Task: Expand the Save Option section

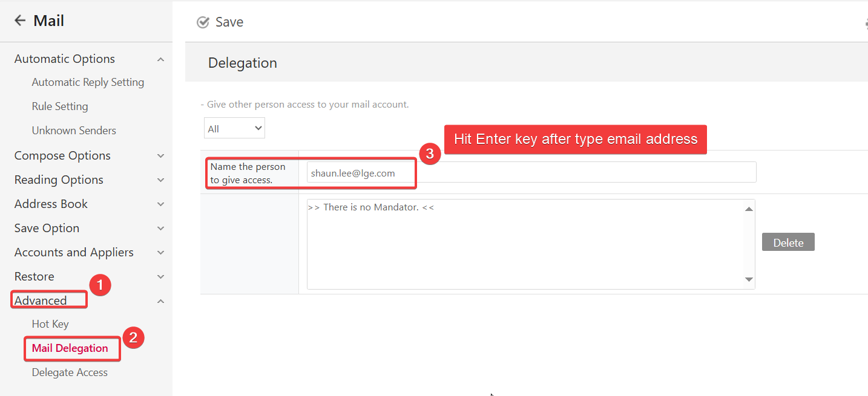Action: pos(160,229)
